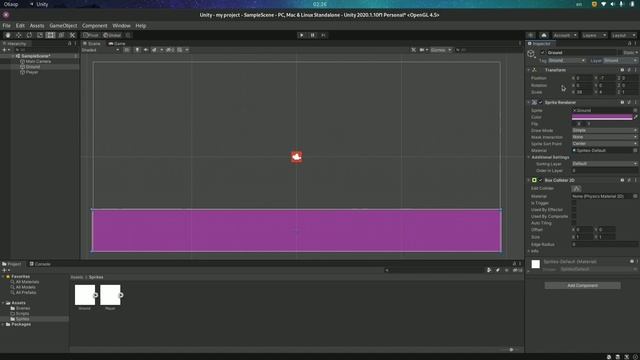Click the Sprite Renderer color swatch
The width and height of the screenshot is (640, 360).
pos(602,117)
